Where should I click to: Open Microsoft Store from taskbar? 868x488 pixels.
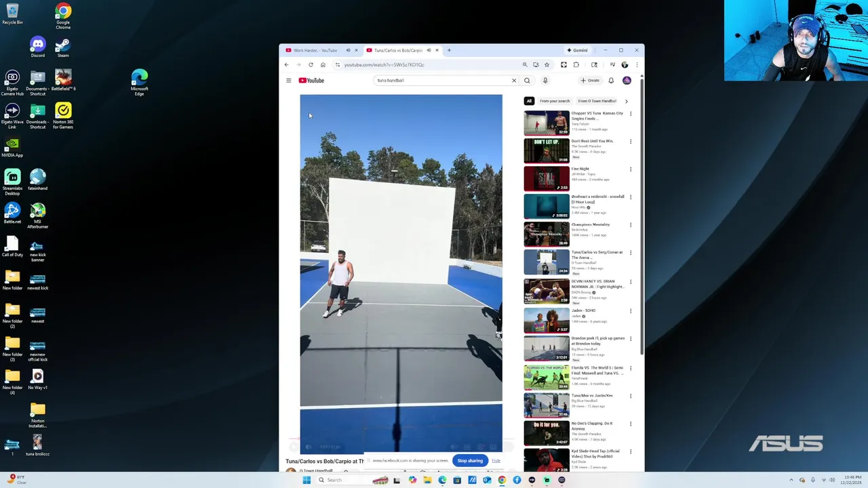[457, 480]
